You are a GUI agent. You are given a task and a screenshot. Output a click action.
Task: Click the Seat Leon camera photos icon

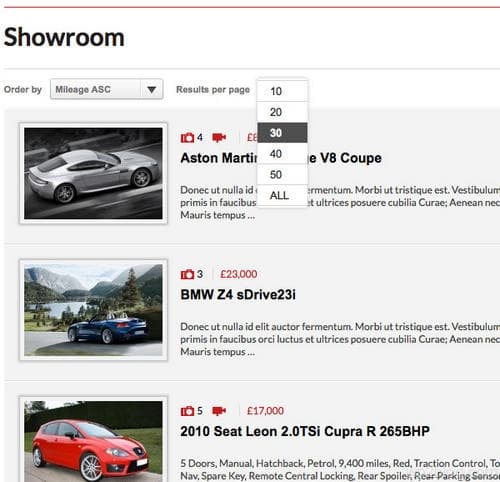187,411
